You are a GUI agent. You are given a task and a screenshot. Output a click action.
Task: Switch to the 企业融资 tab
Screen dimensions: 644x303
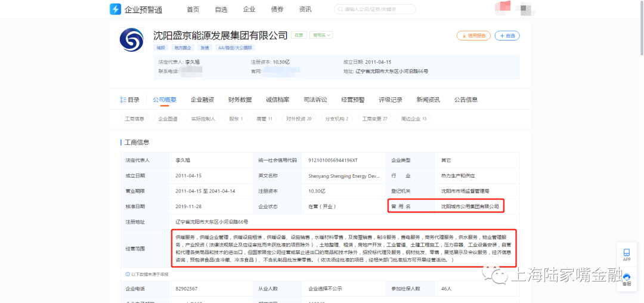pos(202,100)
